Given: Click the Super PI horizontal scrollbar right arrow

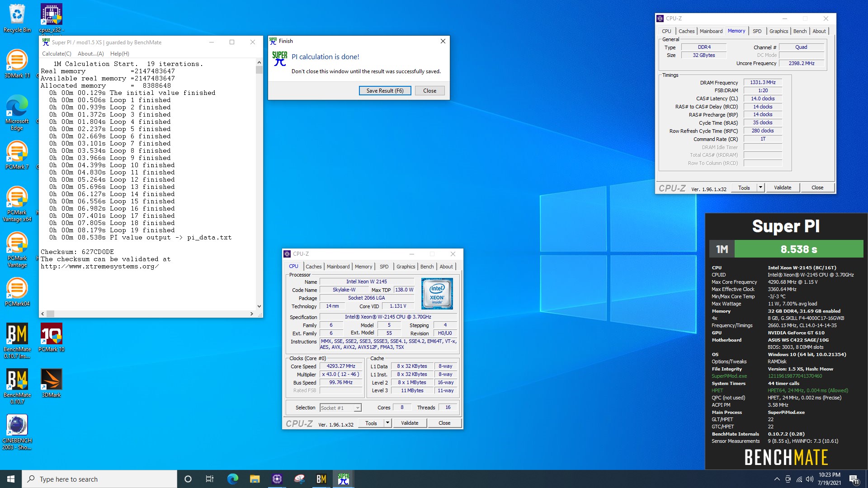Looking at the screenshot, I should click(x=252, y=314).
